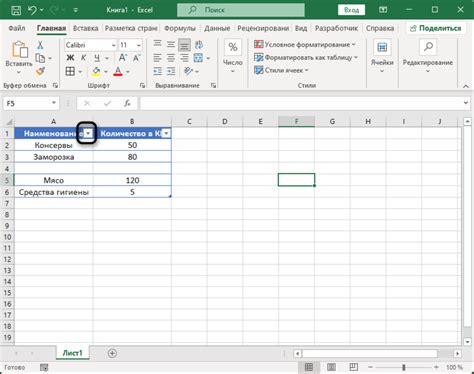Apply fill color bucket icon
The height and width of the screenshot is (374, 474).
[96, 71]
